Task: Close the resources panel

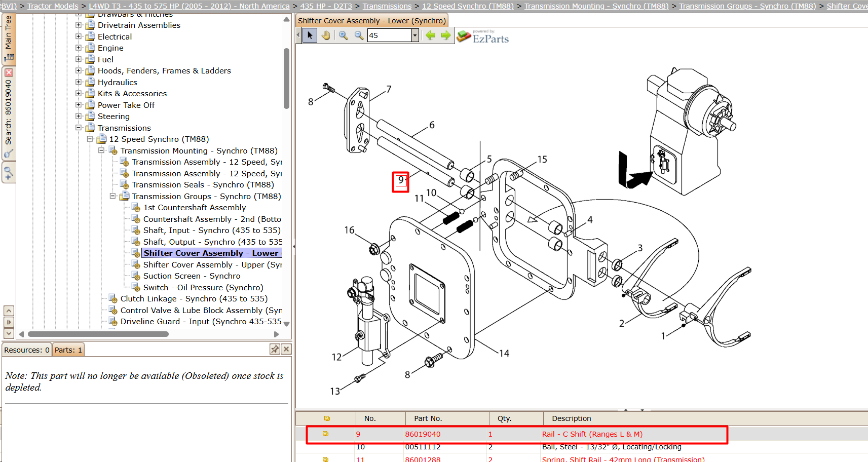Action: click(286, 349)
